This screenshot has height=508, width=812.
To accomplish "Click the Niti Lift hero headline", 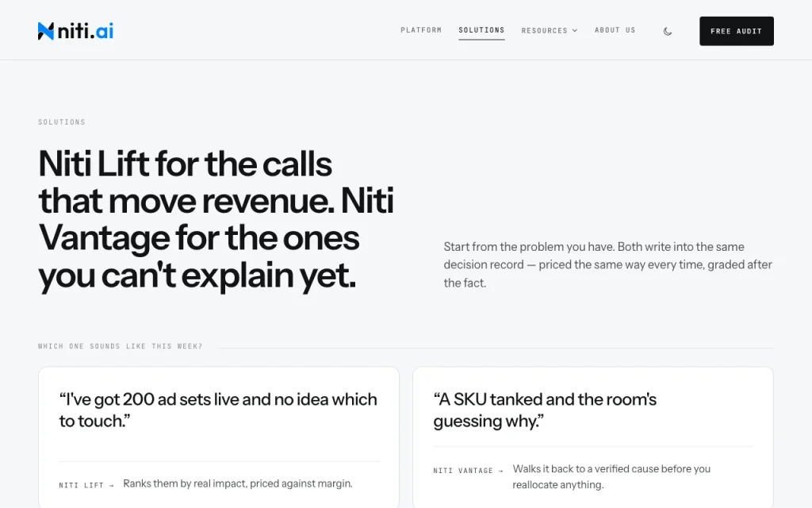I will [x=216, y=220].
